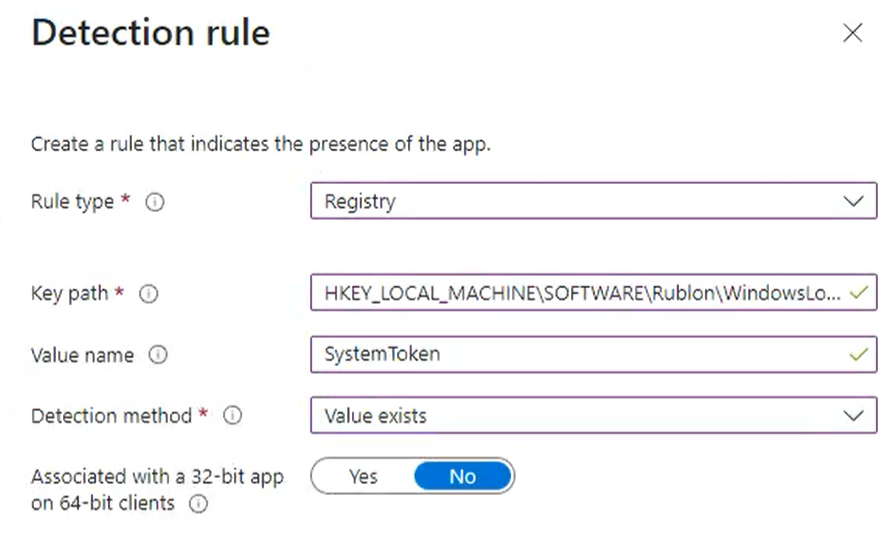Click the Value name info icon
The width and height of the screenshot is (891, 545).
point(156,355)
